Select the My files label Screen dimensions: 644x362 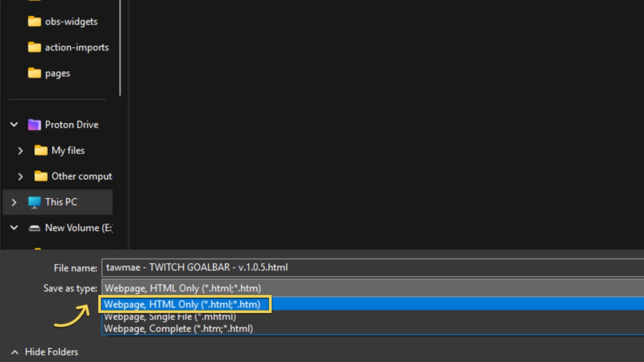[68, 150]
